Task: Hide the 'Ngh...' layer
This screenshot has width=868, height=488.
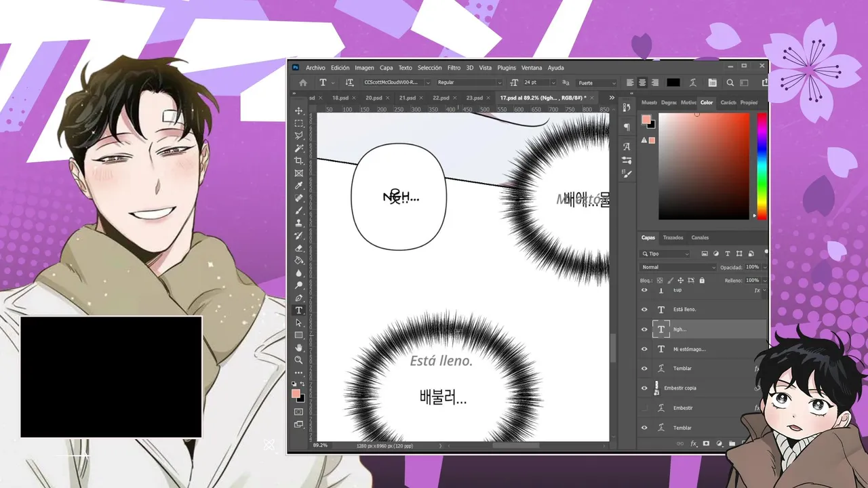Action: pos(644,329)
